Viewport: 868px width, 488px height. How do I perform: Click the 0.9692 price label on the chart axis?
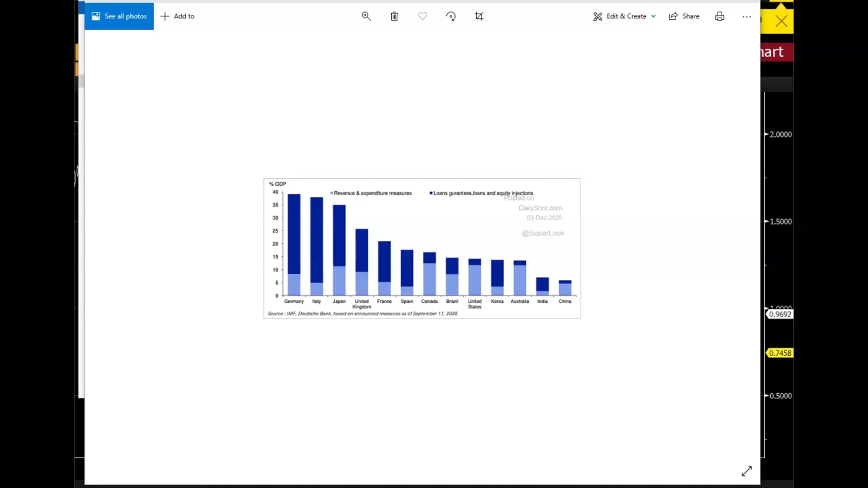click(780, 314)
